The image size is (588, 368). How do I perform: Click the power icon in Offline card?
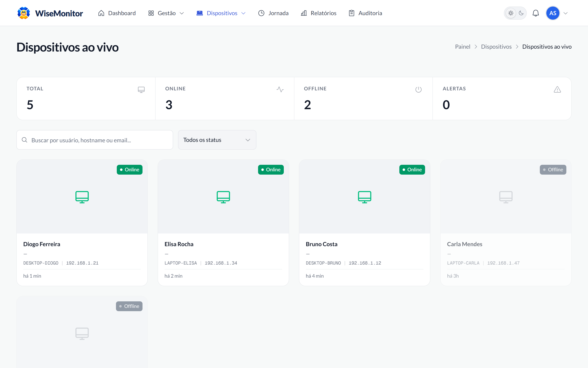click(x=418, y=90)
